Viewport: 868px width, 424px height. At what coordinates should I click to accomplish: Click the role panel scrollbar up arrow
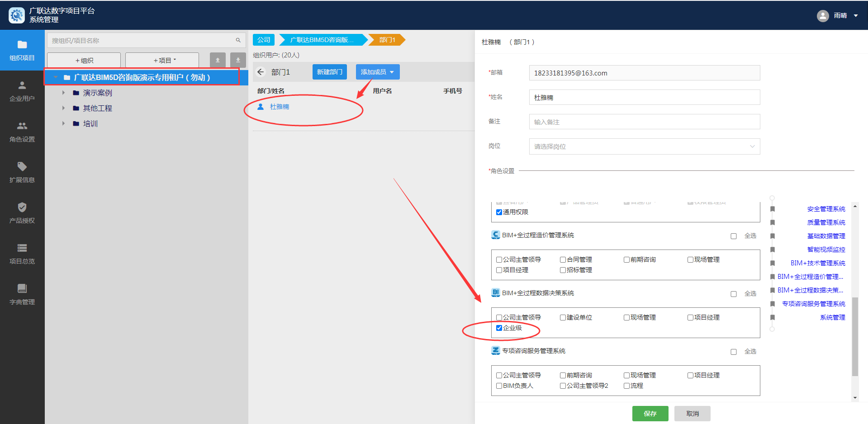tap(855, 206)
